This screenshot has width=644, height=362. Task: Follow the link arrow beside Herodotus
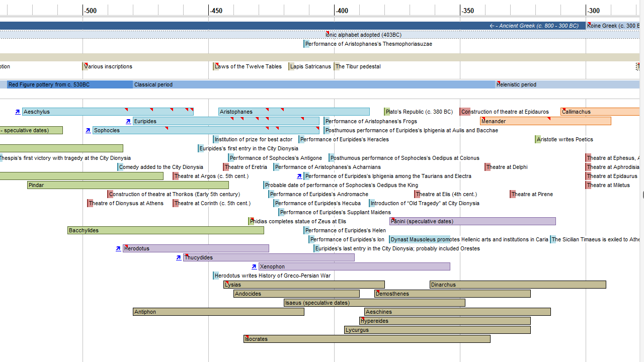(x=118, y=248)
